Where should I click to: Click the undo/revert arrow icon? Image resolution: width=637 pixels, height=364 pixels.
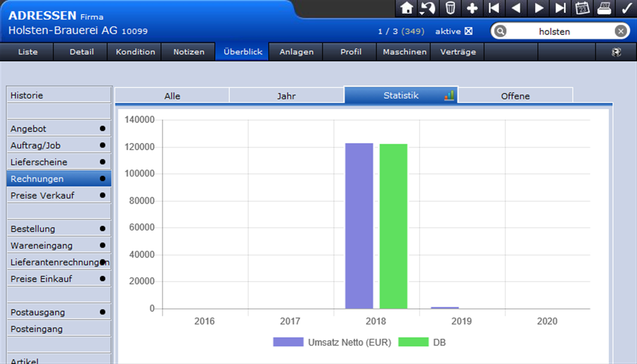pyautogui.click(x=428, y=8)
